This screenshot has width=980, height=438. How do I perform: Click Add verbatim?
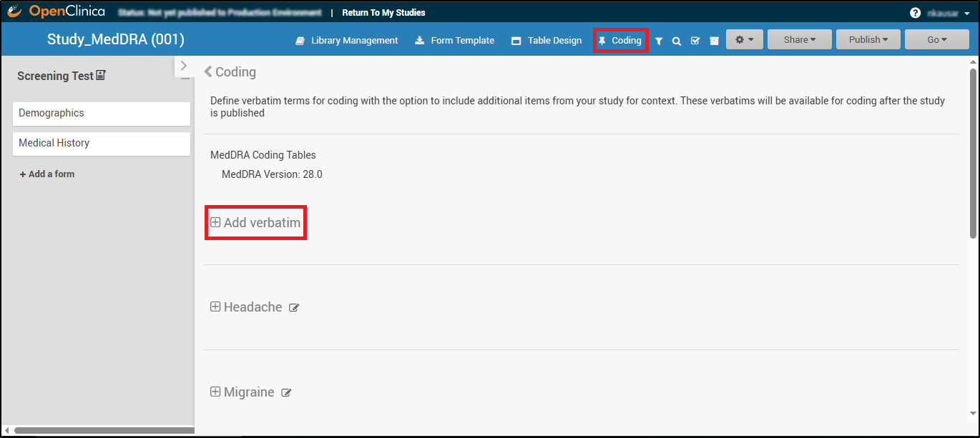pos(255,223)
